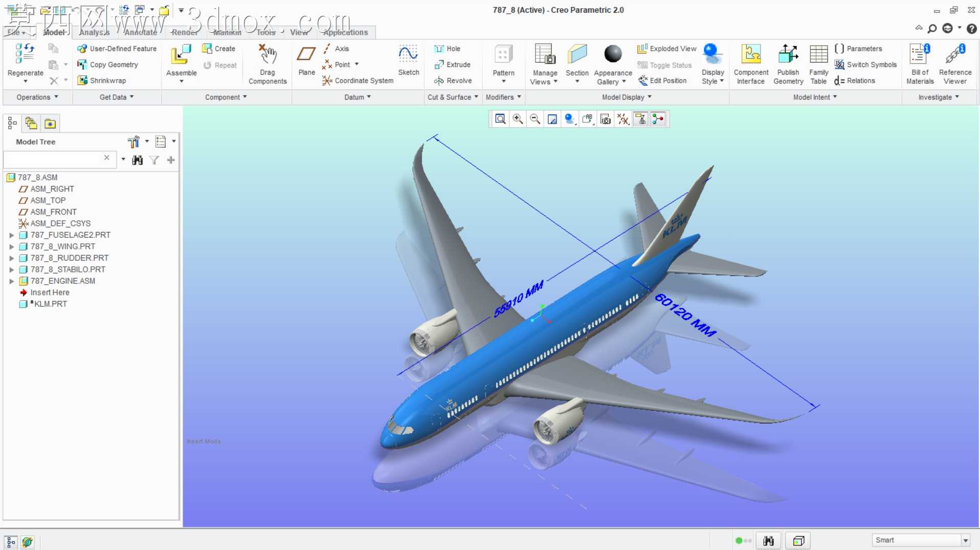980x550 pixels.
Task: Open the Applications ribbon tab
Action: click(346, 32)
